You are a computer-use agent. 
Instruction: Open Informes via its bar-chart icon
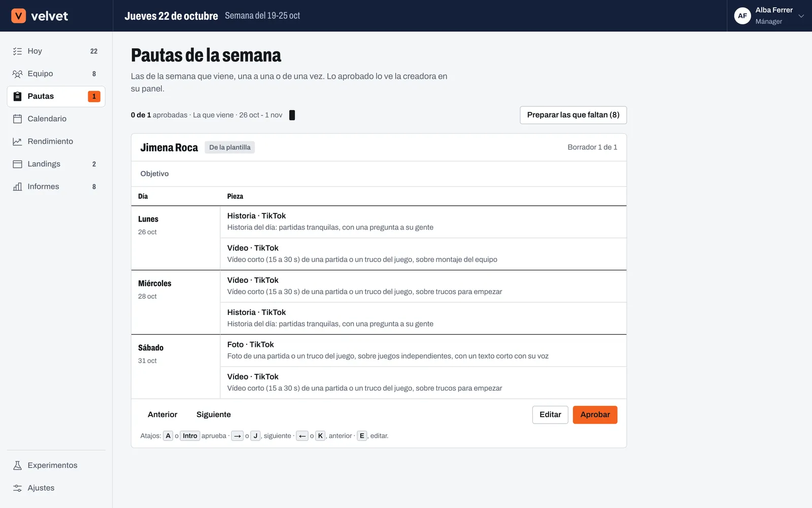pyautogui.click(x=17, y=186)
